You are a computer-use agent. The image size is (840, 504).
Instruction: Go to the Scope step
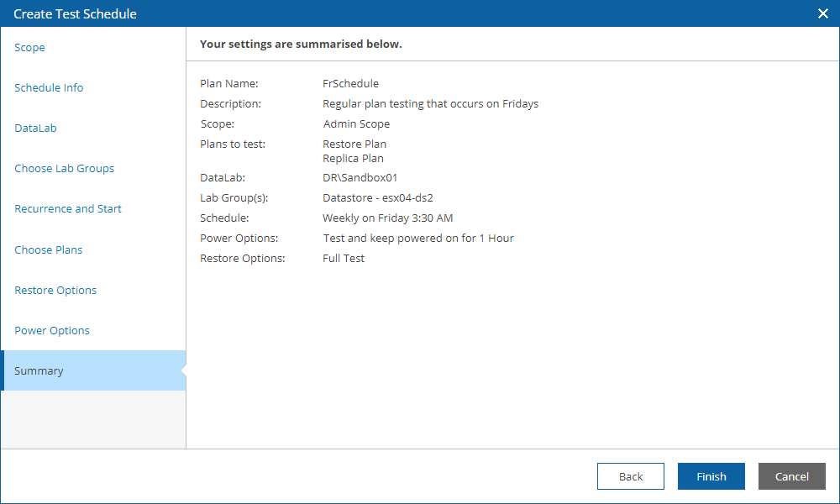pos(29,47)
